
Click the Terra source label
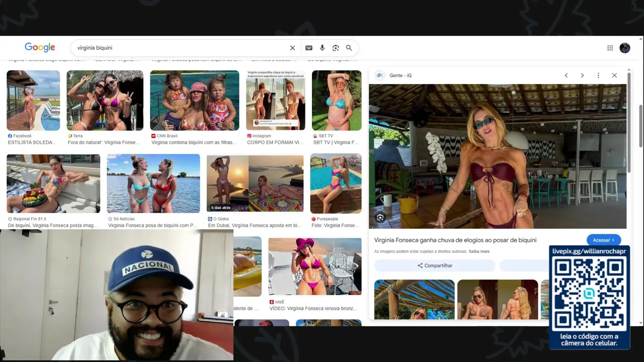point(77,136)
